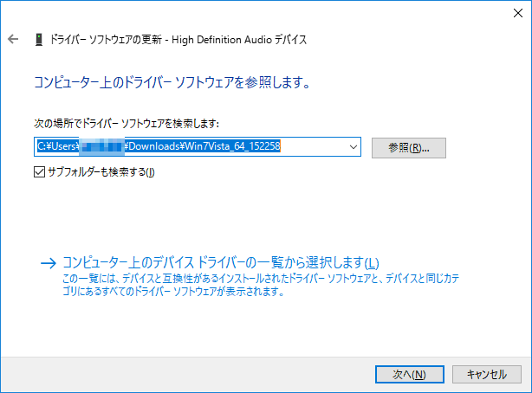Image resolution: width=532 pixels, height=393 pixels.
Task: Click the back arrow in the wizard header
Action: coord(13,39)
